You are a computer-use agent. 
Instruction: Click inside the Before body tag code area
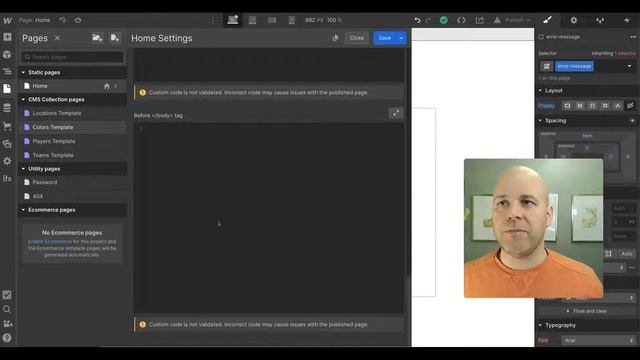coord(269,218)
